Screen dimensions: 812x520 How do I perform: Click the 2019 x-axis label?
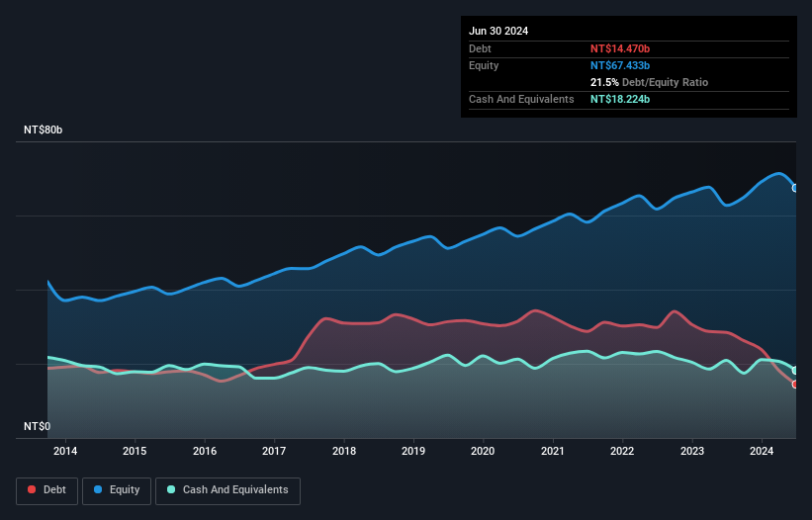tap(413, 451)
